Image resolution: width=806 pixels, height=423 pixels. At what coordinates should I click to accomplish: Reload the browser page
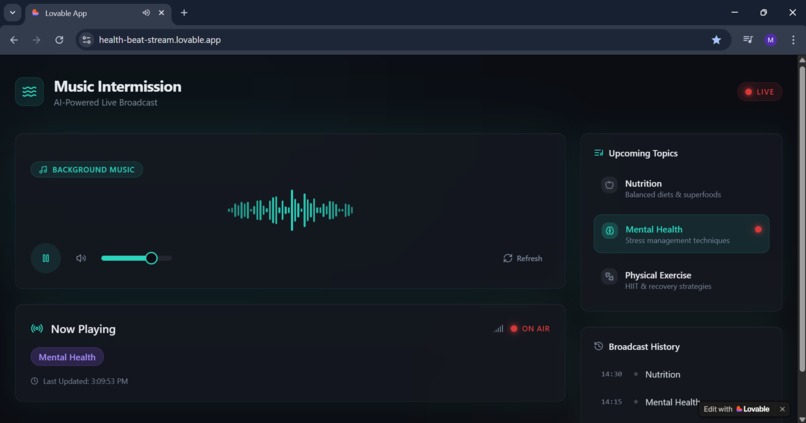point(59,40)
